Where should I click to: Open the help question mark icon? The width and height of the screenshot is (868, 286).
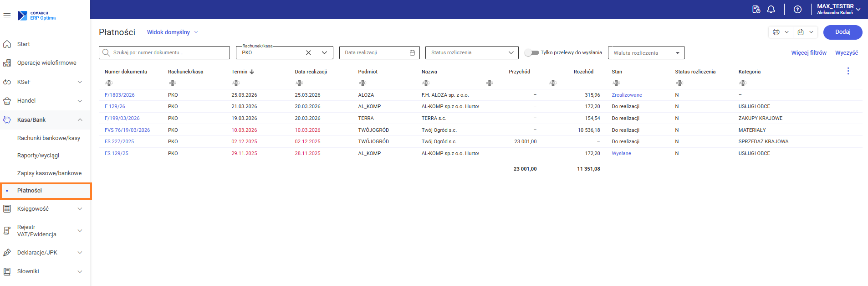797,10
